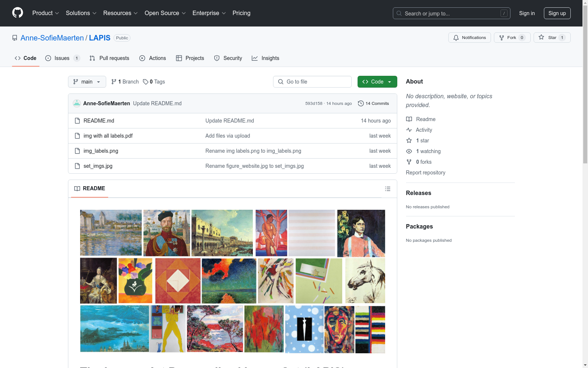Image resolution: width=588 pixels, height=368 pixels.
Task: View the 14 Commits history
Action: click(x=373, y=103)
